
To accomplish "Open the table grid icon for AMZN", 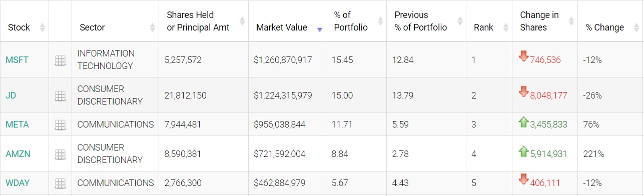I will (x=60, y=154).
